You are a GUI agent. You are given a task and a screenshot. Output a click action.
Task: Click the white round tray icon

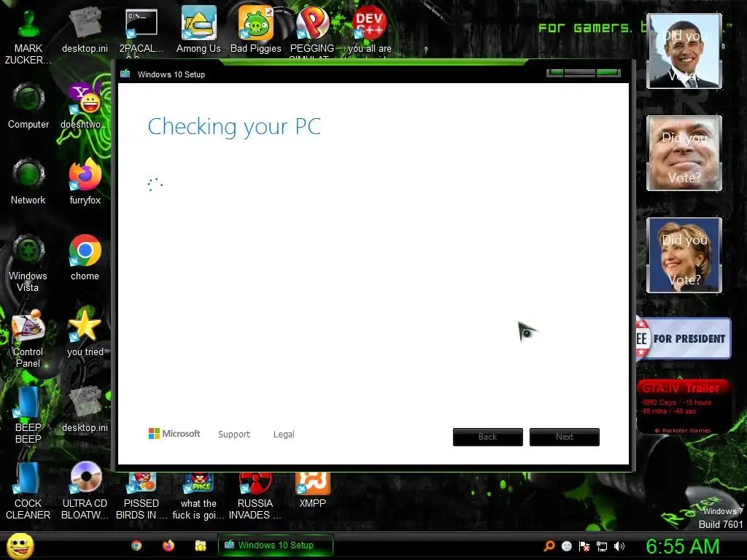[x=566, y=546]
